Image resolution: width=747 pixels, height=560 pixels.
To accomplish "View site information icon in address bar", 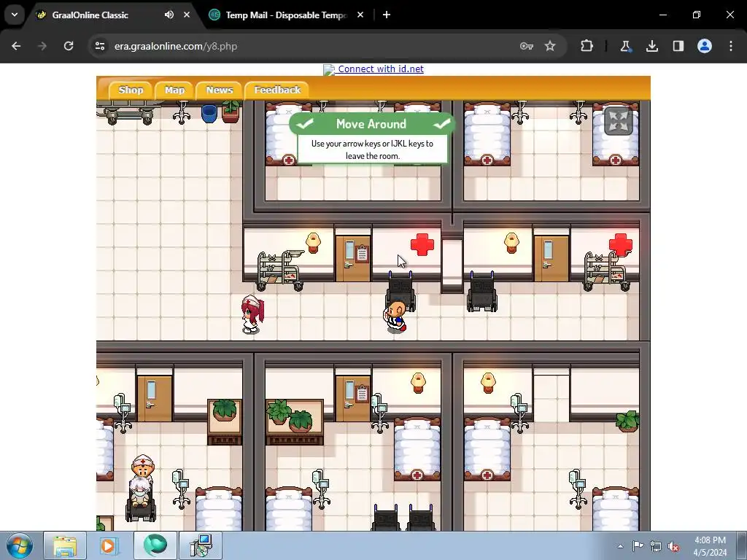I will (100, 46).
